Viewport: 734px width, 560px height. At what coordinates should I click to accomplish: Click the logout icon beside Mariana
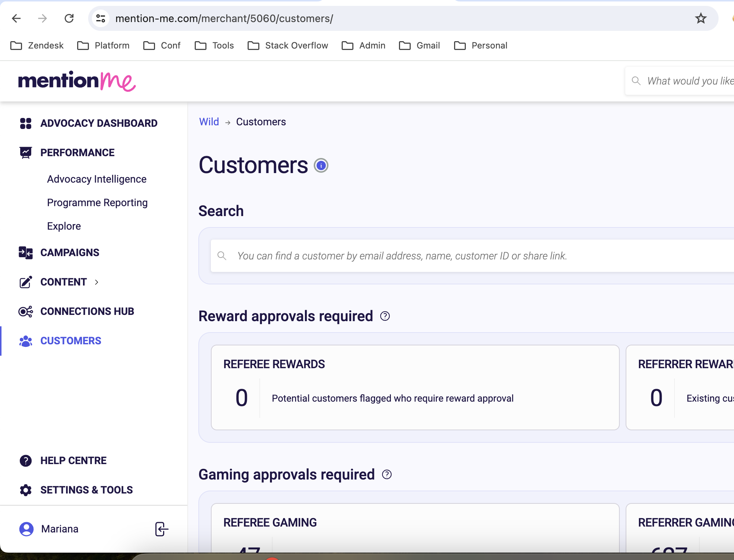162,529
